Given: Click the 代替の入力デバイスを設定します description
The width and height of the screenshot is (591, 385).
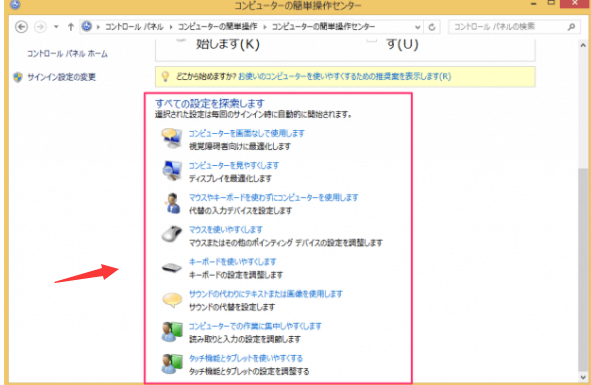Looking at the screenshot, I should [x=240, y=210].
